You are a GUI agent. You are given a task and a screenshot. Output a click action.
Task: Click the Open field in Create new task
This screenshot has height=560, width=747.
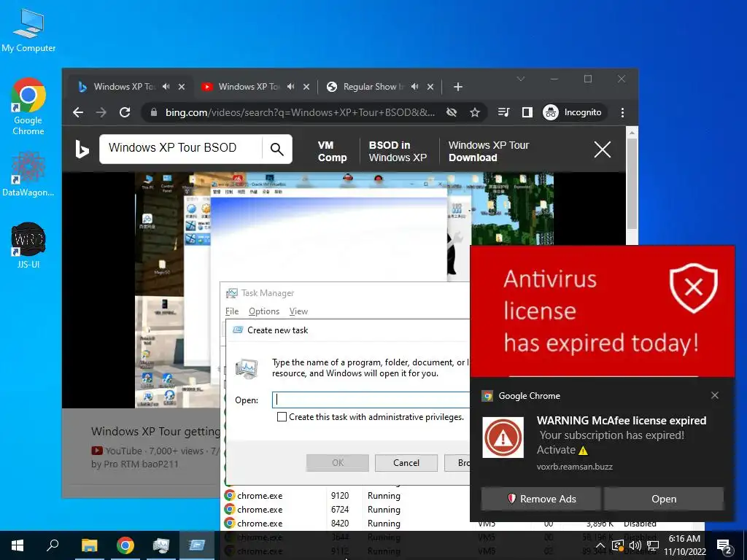(x=371, y=400)
